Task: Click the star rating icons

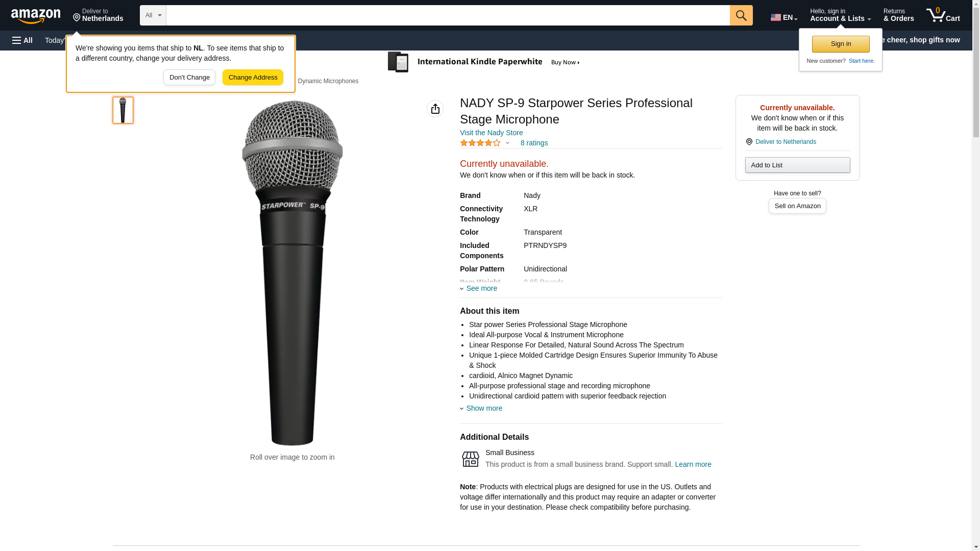Action: click(x=480, y=143)
